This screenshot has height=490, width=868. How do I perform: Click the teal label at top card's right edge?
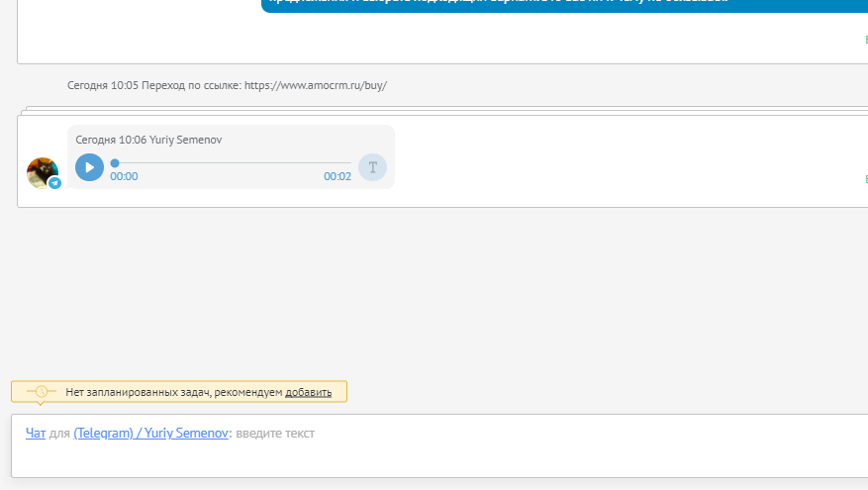point(865,40)
